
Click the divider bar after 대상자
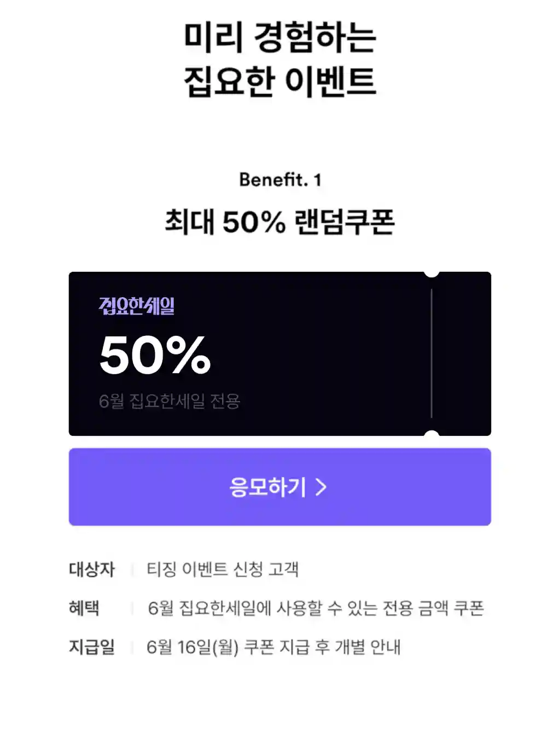132,569
